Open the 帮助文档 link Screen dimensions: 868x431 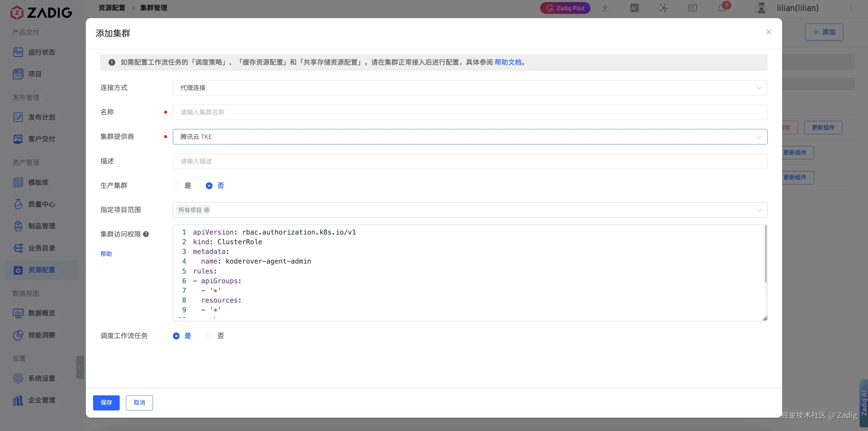coord(507,62)
